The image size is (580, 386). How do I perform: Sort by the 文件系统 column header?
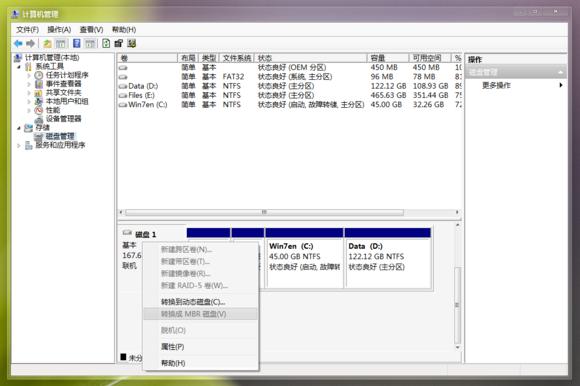(x=236, y=58)
